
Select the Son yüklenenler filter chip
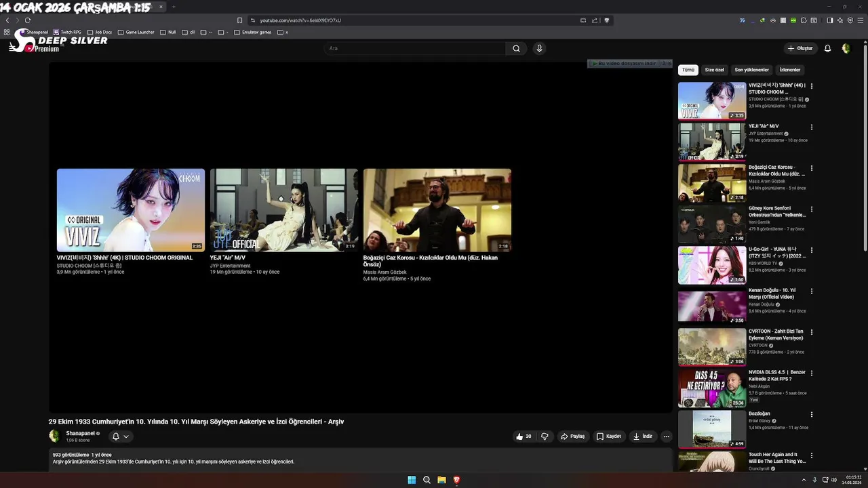751,70
